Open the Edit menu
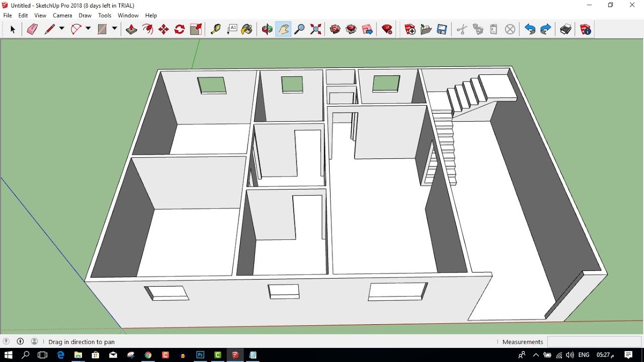The image size is (644, 362). pos(23,16)
